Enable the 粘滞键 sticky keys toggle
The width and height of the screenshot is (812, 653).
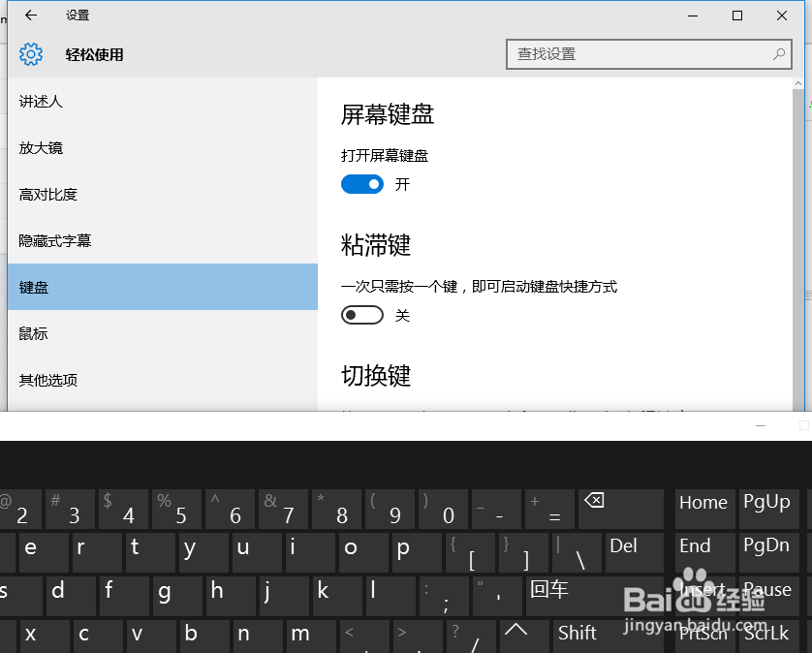point(362,314)
